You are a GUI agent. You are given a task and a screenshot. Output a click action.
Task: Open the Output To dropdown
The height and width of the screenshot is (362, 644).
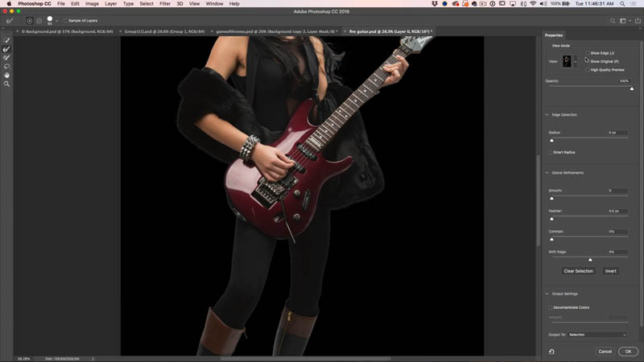(597, 335)
